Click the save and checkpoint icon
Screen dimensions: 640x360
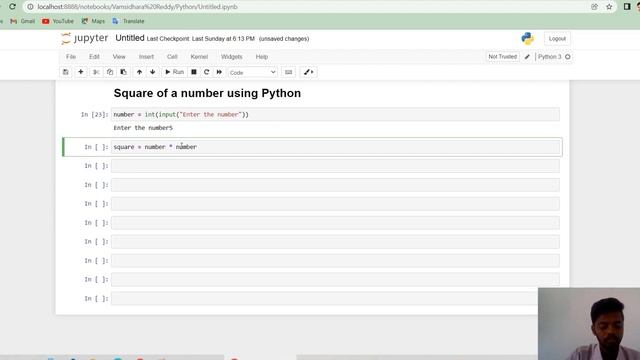pos(66,72)
